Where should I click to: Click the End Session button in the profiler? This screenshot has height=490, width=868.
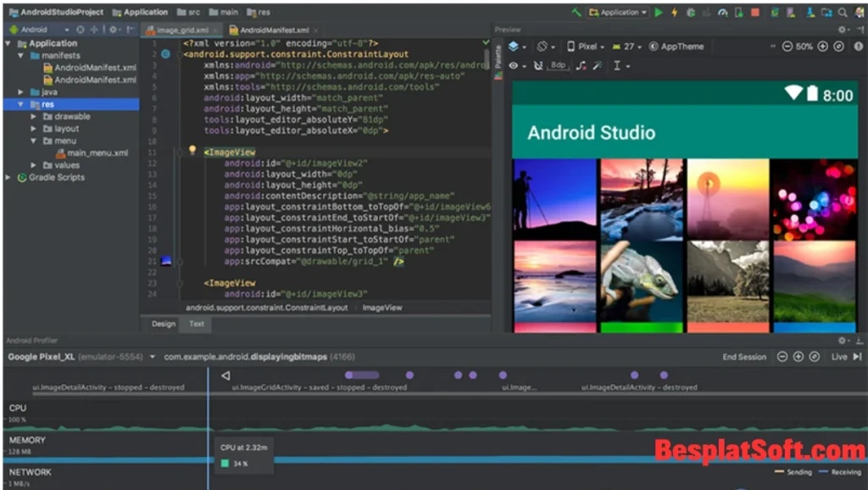point(744,357)
